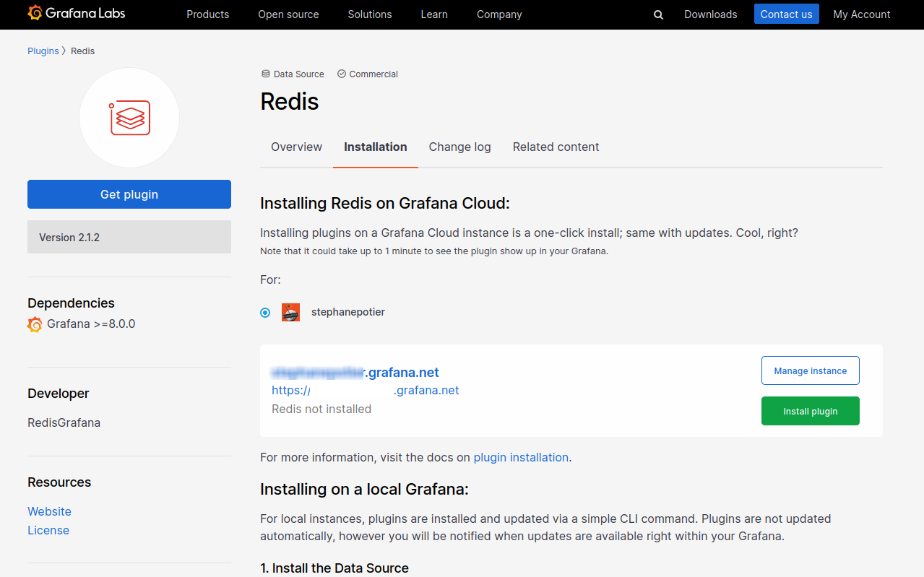Open the search magnifier icon

[657, 14]
